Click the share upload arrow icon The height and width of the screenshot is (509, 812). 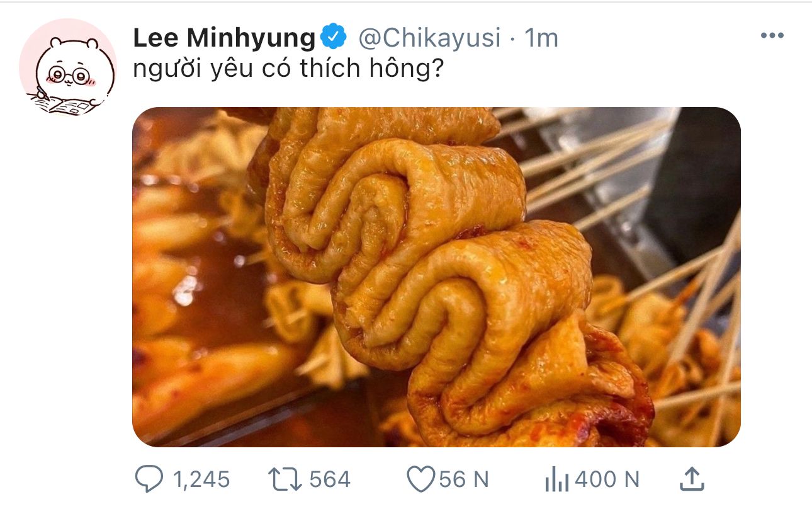pyautogui.click(x=692, y=480)
